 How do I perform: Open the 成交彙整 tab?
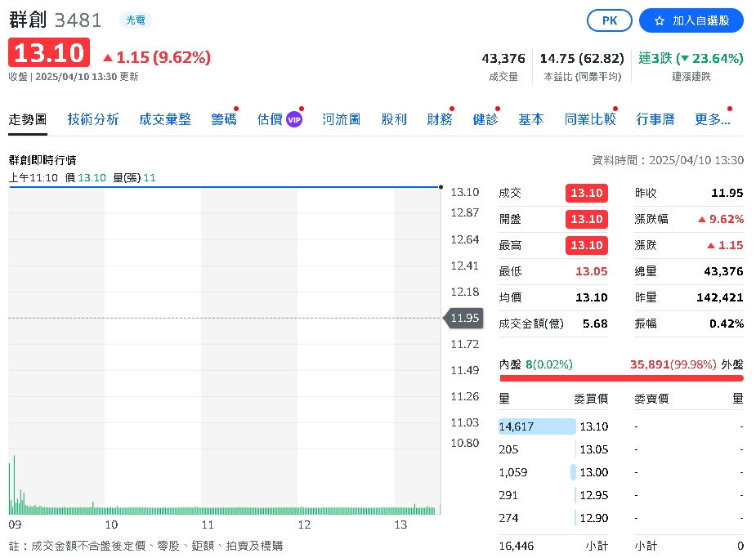coord(165,118)
